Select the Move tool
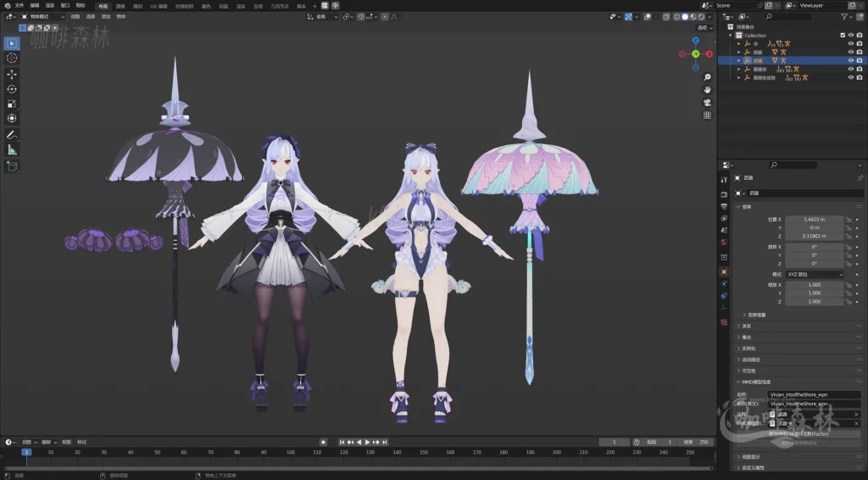The width and height of the screenshot is (868, 480). pos(12,74)
